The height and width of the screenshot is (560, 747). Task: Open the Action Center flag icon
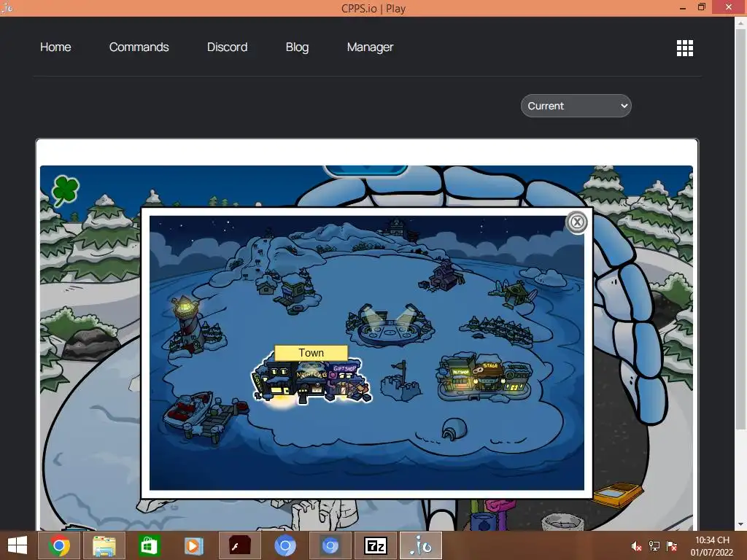672,546
